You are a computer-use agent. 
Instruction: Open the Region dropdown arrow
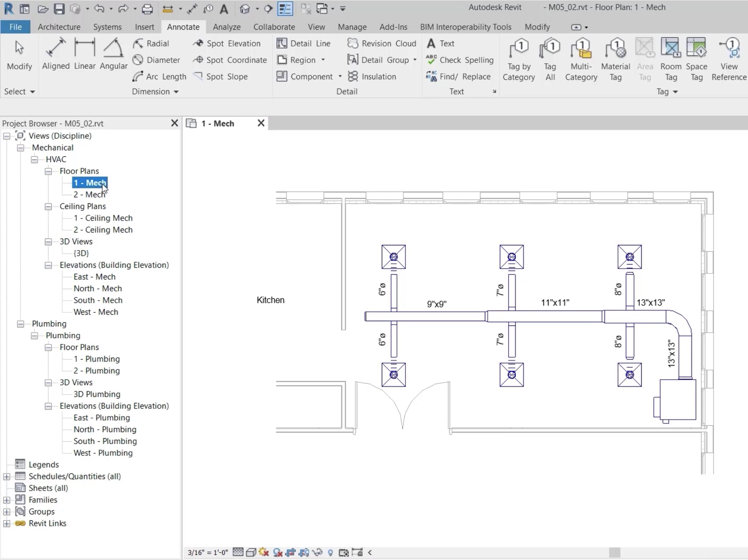323,60
